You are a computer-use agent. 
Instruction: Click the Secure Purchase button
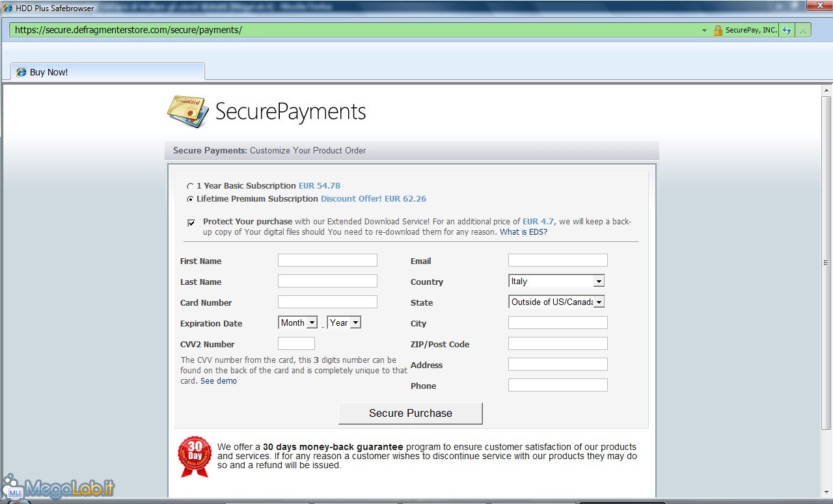click(x=411, y=413)
